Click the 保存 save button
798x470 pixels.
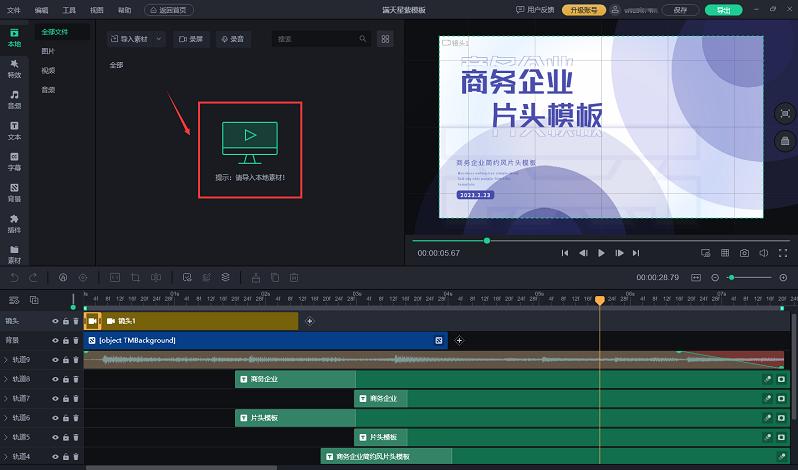click(680, 10)
